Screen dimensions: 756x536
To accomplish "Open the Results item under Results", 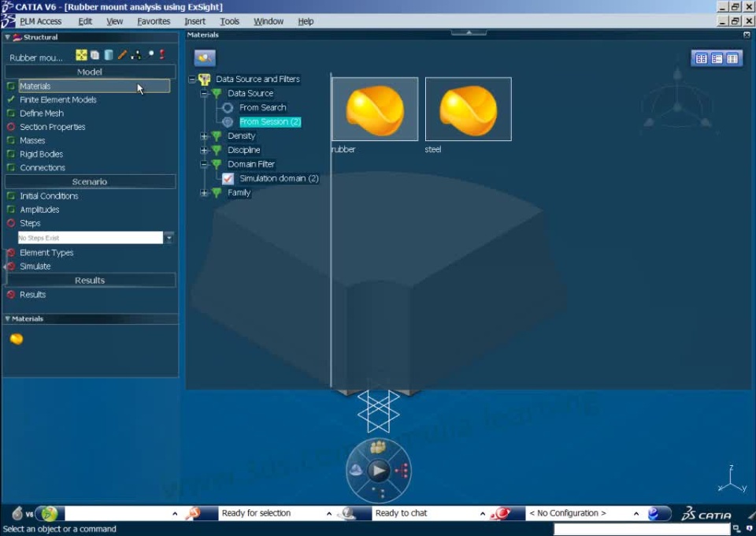I will pyautogui.click(x=33, y=295).
